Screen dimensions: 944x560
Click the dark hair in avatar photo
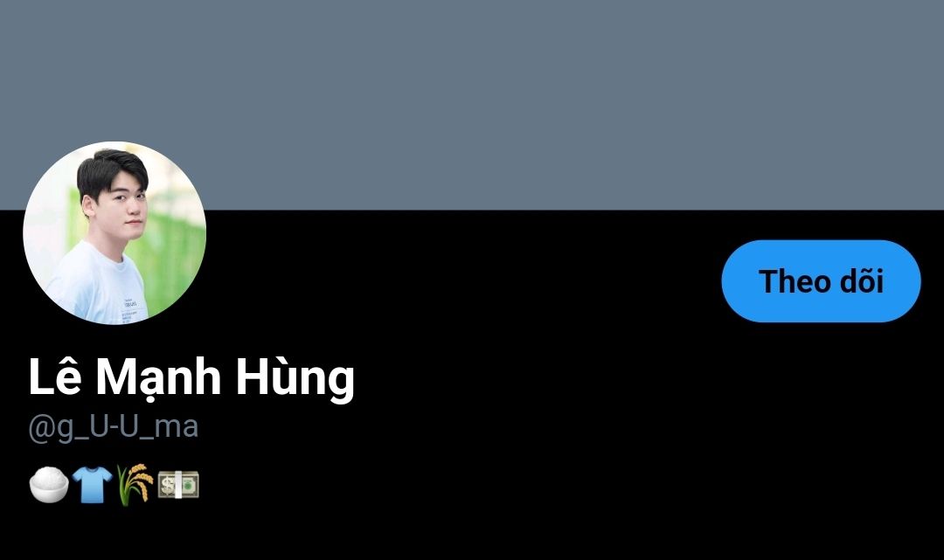[x=112, y=169]
